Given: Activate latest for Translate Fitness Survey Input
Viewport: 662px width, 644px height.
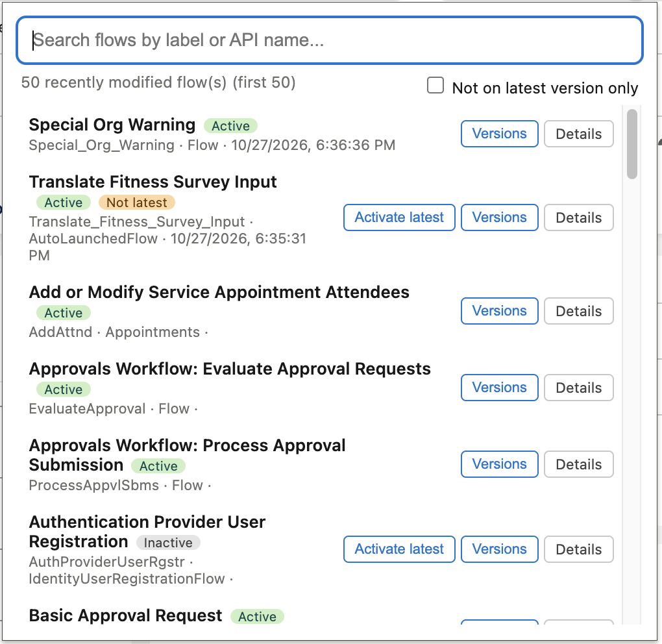Looking at the screenshot, I should click(x=399, y=217).
